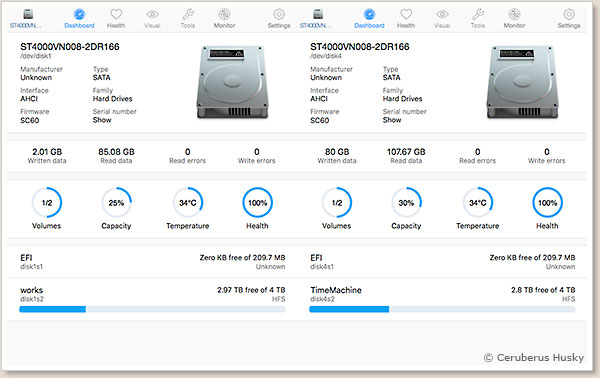Select the works disk1s2 volume row

[x=152, y=300]
